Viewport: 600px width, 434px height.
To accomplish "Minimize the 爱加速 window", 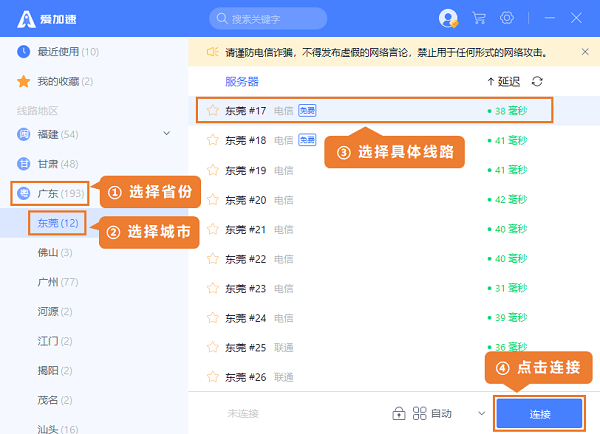I will click(x=549, y=18).
